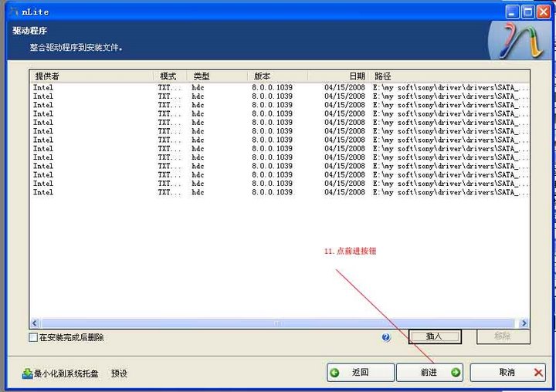Image resolution: width=556 pixels, height=392 pixels.
Task: Click 最小化到系统托盘 link
Action: 66,373
